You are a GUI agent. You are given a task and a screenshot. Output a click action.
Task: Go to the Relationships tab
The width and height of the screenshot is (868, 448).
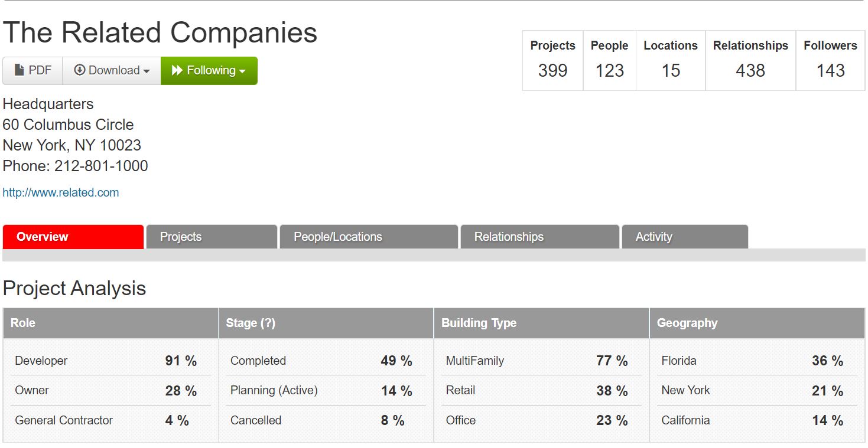pyautogui.click(x=539, y=237)
